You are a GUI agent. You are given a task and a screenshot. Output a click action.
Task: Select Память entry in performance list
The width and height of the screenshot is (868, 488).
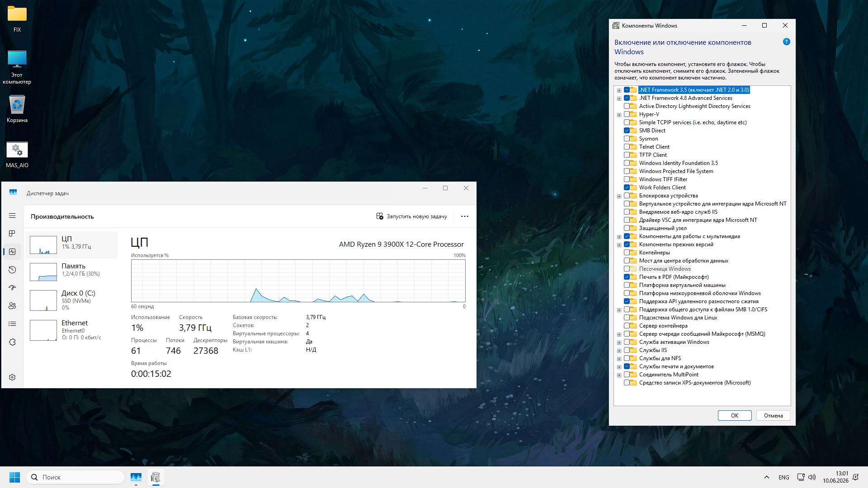(x=71, y=272)
